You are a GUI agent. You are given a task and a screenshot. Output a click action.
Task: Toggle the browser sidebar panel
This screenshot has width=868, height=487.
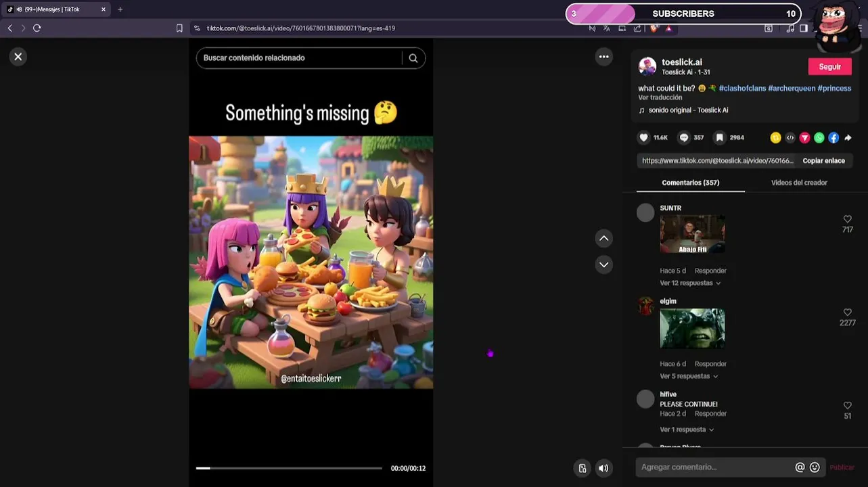click(804, 28)
